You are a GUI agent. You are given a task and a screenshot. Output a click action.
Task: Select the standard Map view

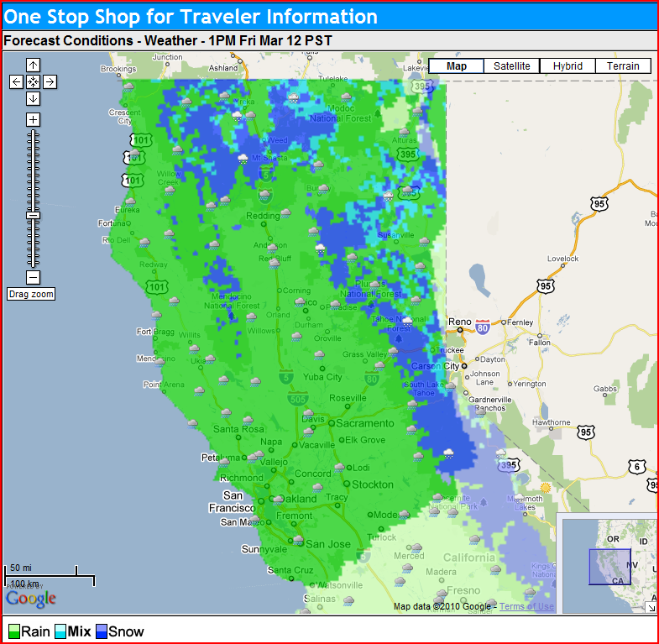click(457, 66)
